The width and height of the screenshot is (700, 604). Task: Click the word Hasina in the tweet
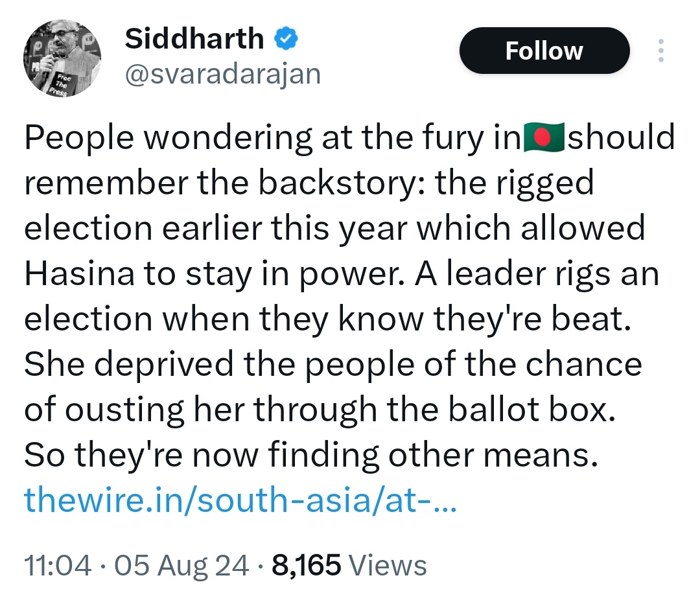pos(76,275)
